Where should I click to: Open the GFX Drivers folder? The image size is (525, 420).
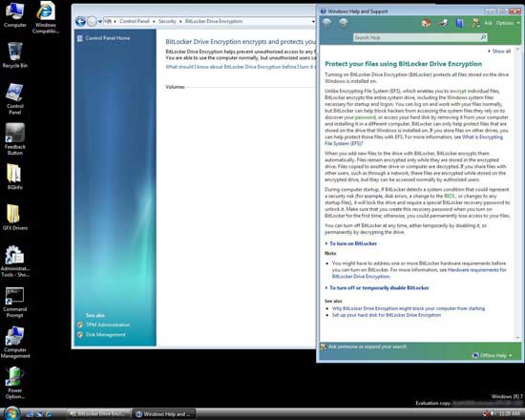pyautogui.click(x=14, y=218)
